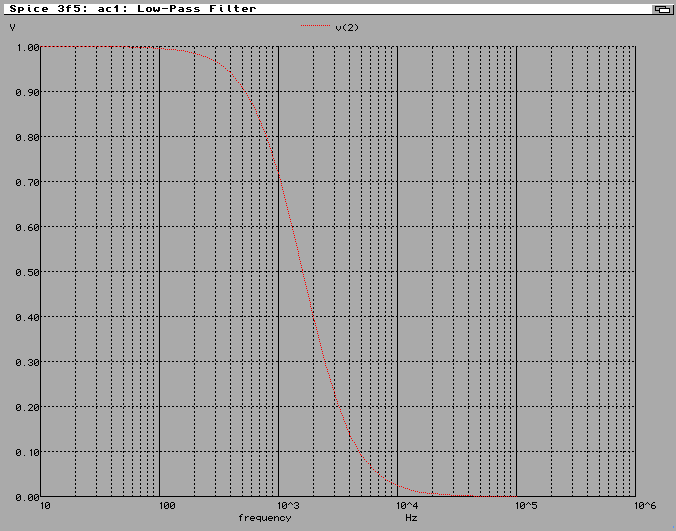Image resolution: width=676 pixels, height=531 pixels.
Task: Click the 10 x-axis frequency label
Action: tap(45, 506)
